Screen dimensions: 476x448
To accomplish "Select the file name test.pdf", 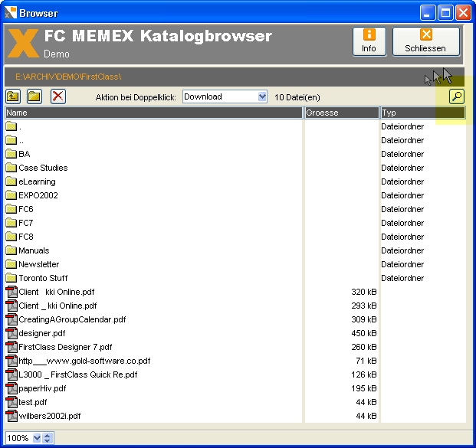I will click(33, 402).
